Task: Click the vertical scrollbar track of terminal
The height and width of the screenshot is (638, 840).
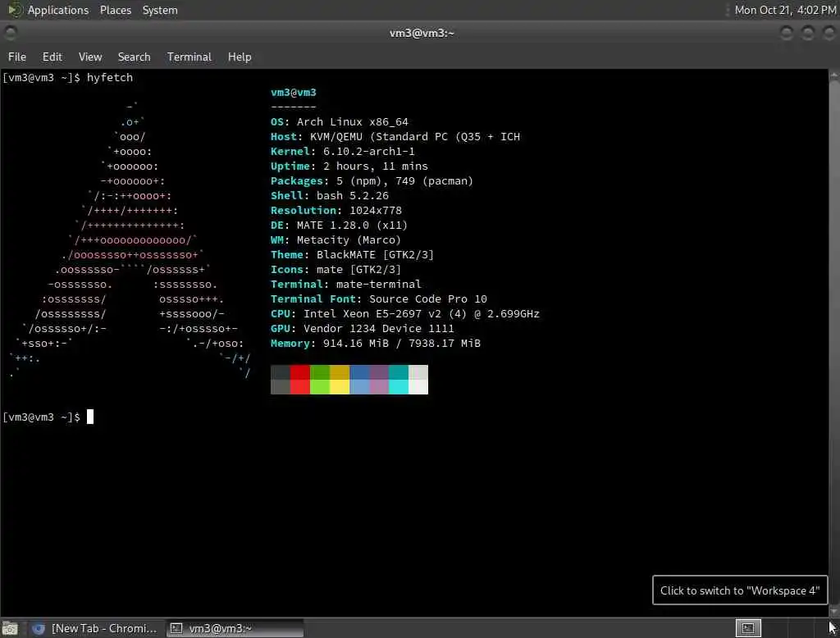Action: tap(834, 343)
